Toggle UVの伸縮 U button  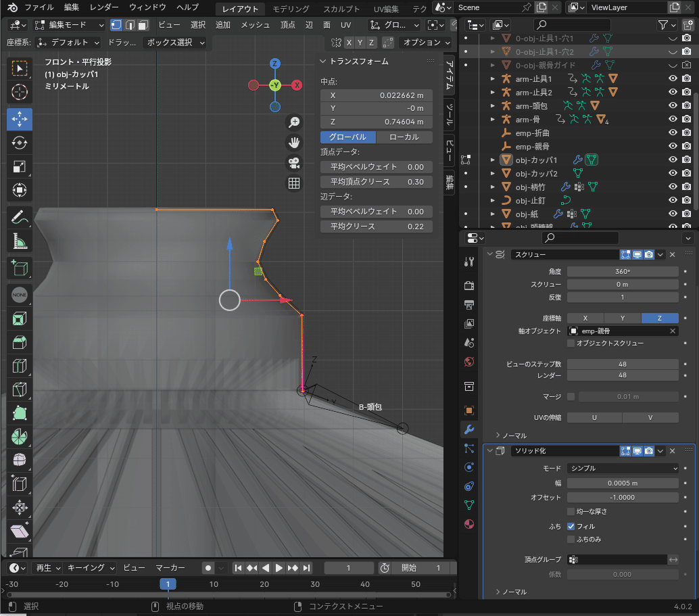(594, 417)
